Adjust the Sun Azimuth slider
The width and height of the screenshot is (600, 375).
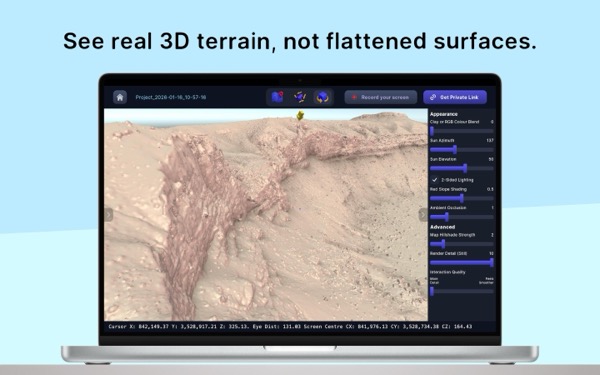(461, 150)
